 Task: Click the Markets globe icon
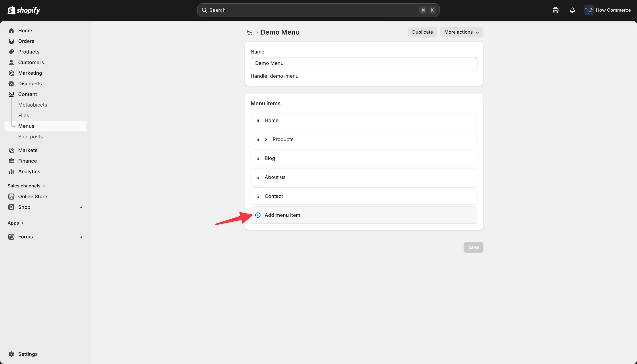[11, 150]
